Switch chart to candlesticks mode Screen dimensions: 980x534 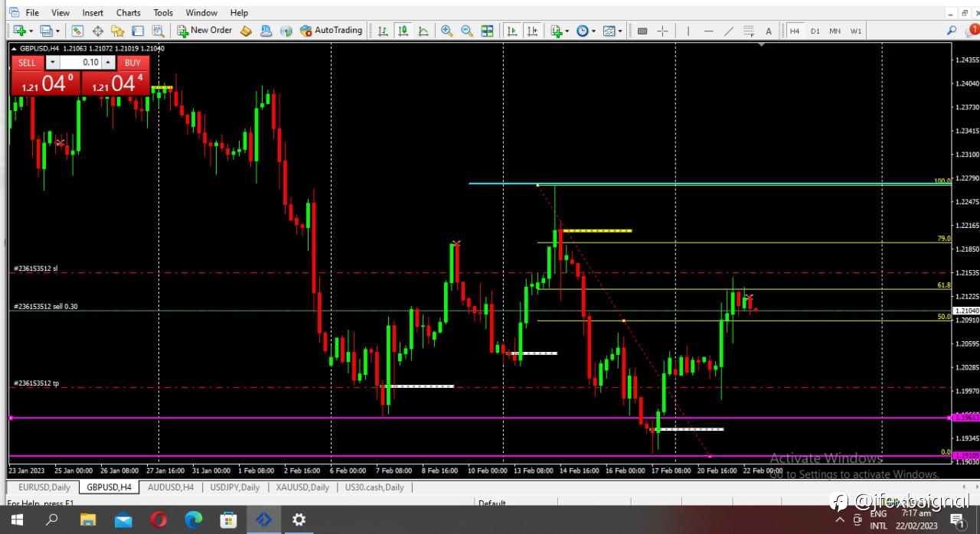point(403,31)
